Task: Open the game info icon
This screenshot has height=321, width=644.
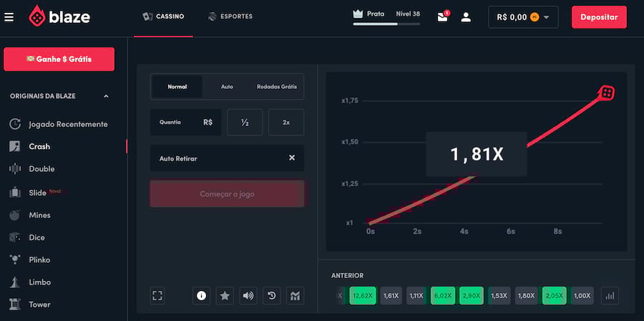Action: (x=201, y=295)
